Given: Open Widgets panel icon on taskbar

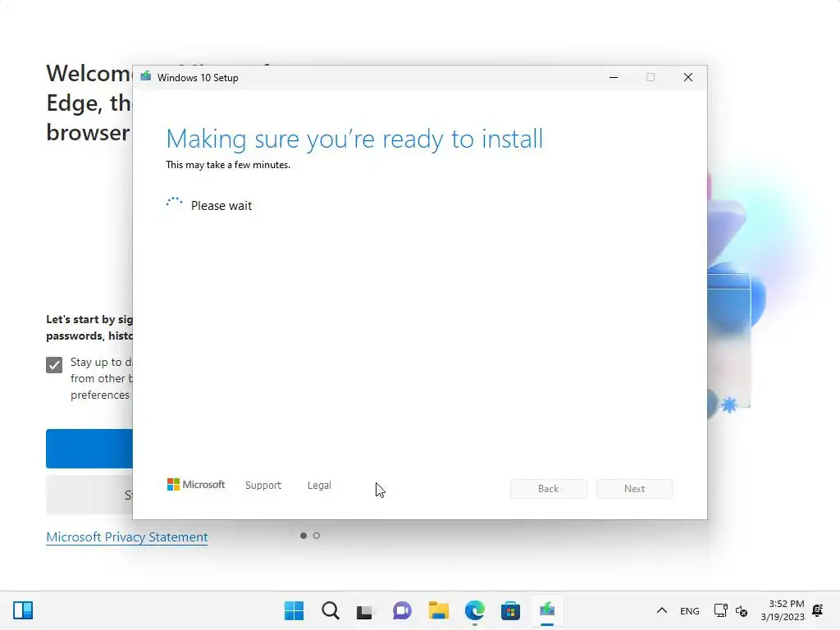Looking at the screenshot, I should pyautogui.click(x=23, y=610).
